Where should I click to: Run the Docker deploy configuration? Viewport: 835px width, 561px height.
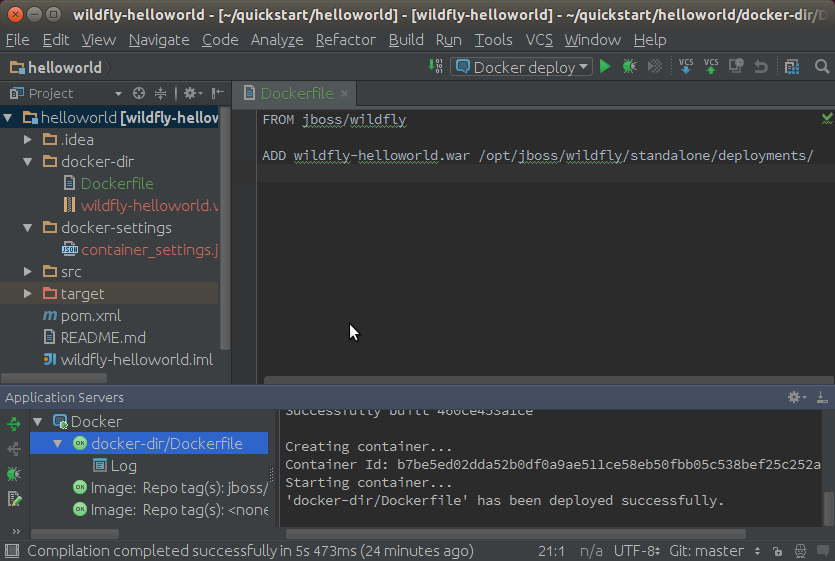[604, 67]
